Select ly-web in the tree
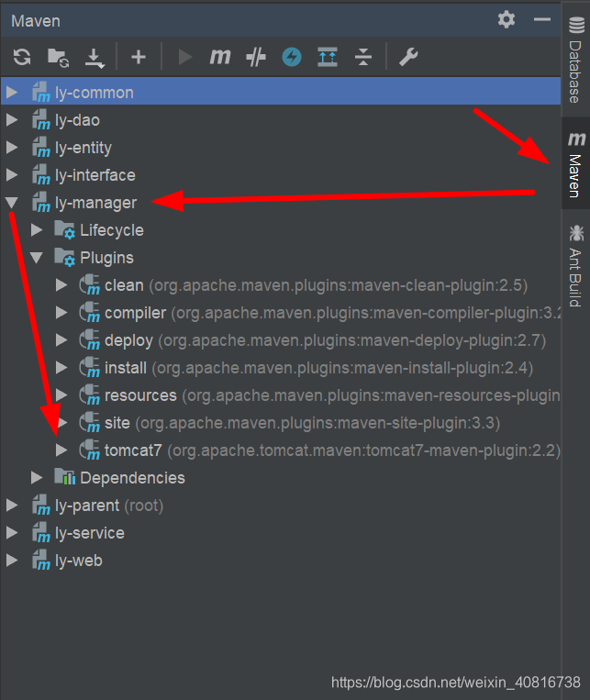The width and height of the screenshot is (590, 700). point(79,561)
